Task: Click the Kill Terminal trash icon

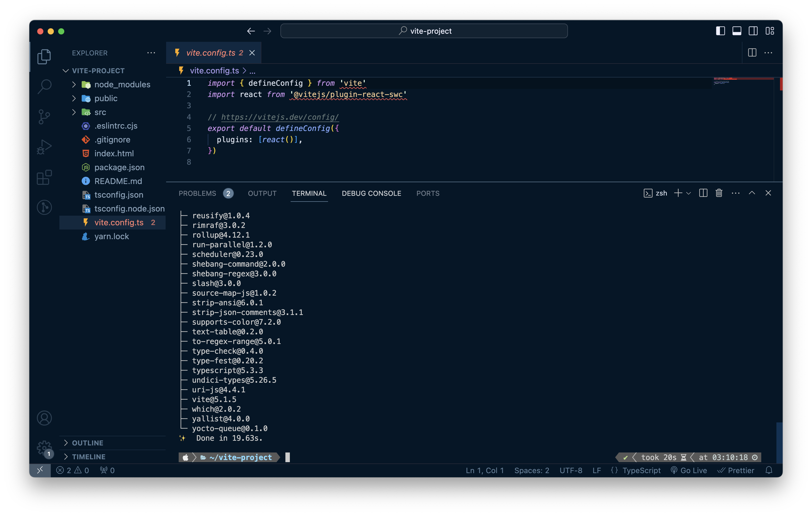Action: [x=719, y=193]
